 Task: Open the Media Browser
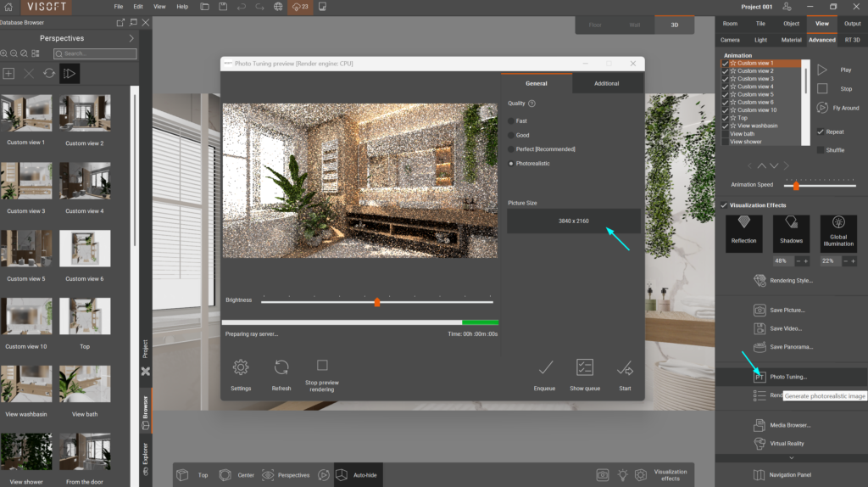tap(782, 425)
